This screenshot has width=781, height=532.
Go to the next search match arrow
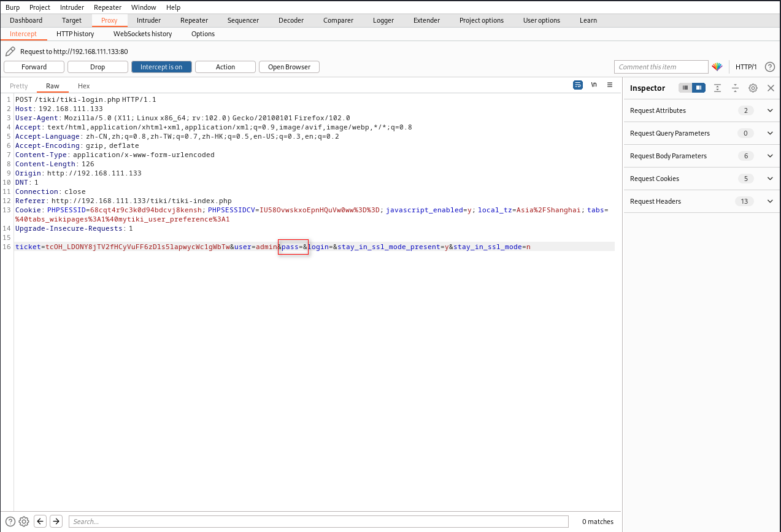(x=56, y=522)
